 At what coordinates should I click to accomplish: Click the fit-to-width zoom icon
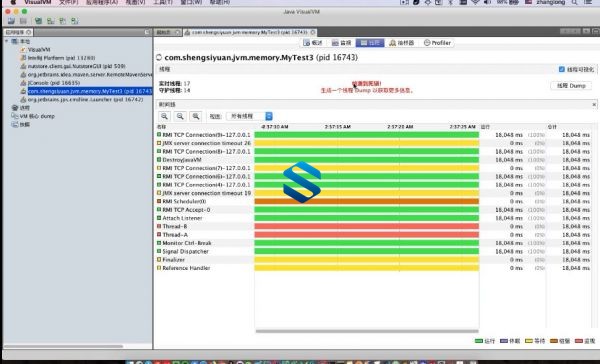(x=196, y=116)
